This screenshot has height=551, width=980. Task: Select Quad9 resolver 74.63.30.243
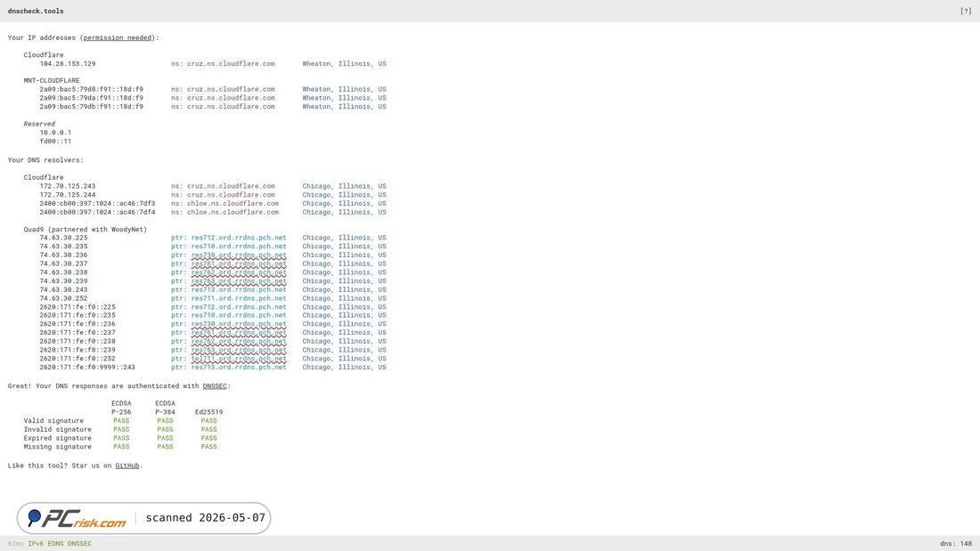[64, 290]
